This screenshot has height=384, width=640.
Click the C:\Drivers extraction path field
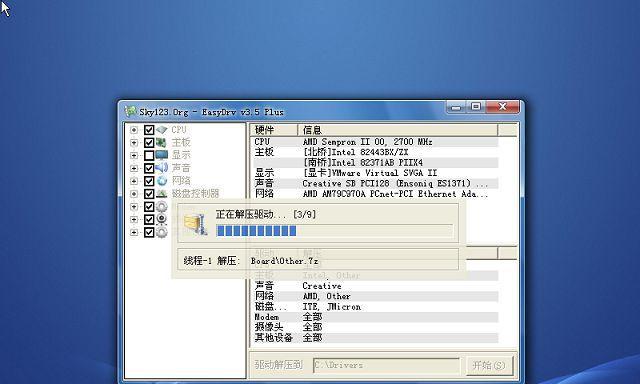pos(386,365)
